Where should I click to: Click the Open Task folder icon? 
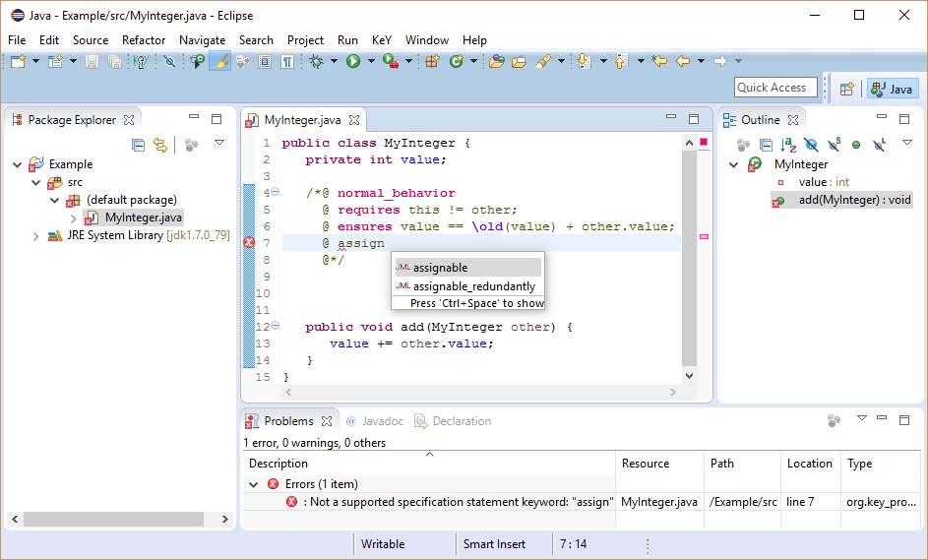tap(519, 61)
